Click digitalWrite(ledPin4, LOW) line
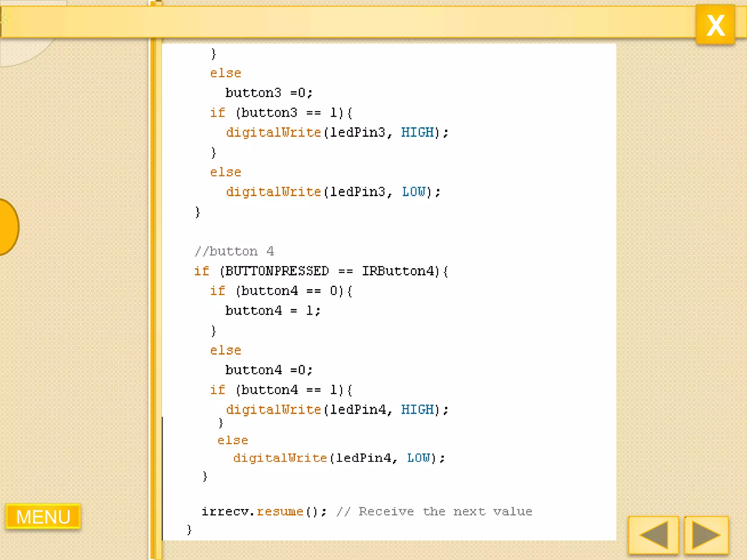Image resolution: width=747 pixels, height=560 pixels. [x=339, y=458]
